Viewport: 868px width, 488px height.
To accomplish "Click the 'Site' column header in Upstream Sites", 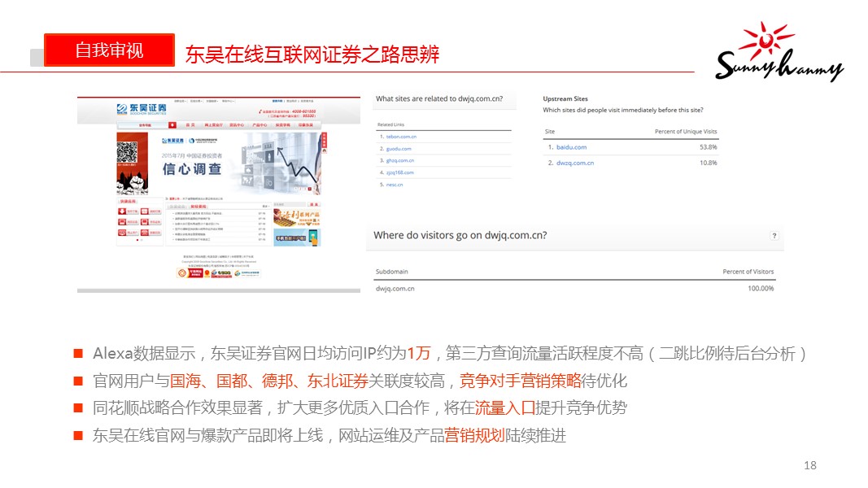I will click(x=550, y=132).
